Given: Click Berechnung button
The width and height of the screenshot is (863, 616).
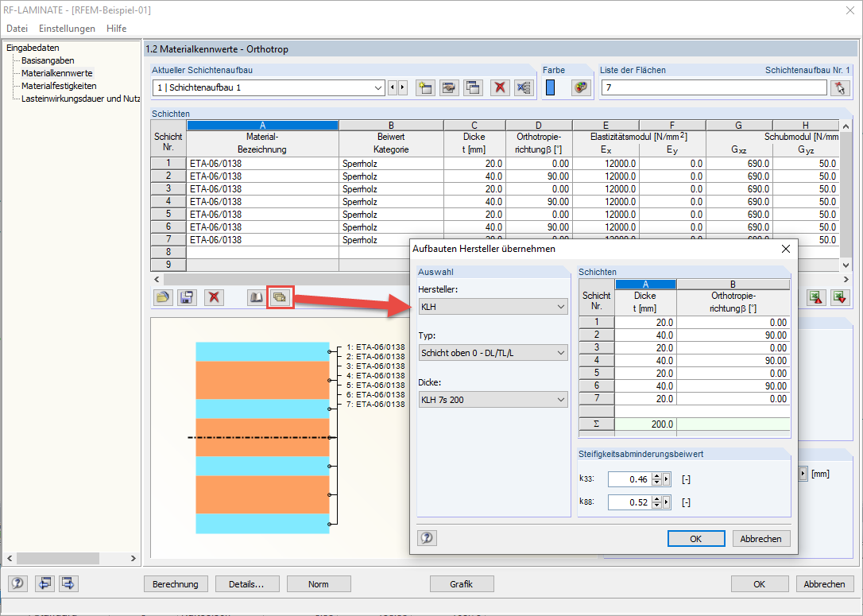Looking at the screenshot, I should [176, 584].
